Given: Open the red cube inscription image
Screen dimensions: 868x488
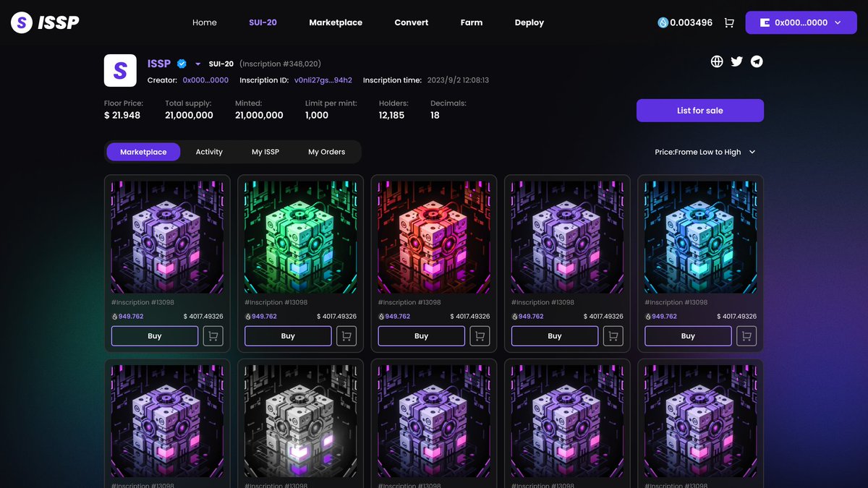Looking at the screenshot, I should coord(434,237).
